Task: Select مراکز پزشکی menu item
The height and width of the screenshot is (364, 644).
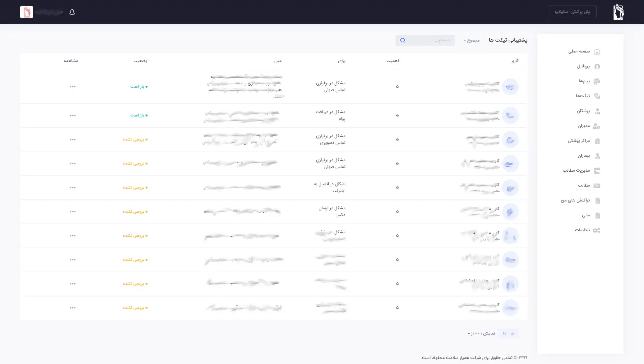Action: 579,141
